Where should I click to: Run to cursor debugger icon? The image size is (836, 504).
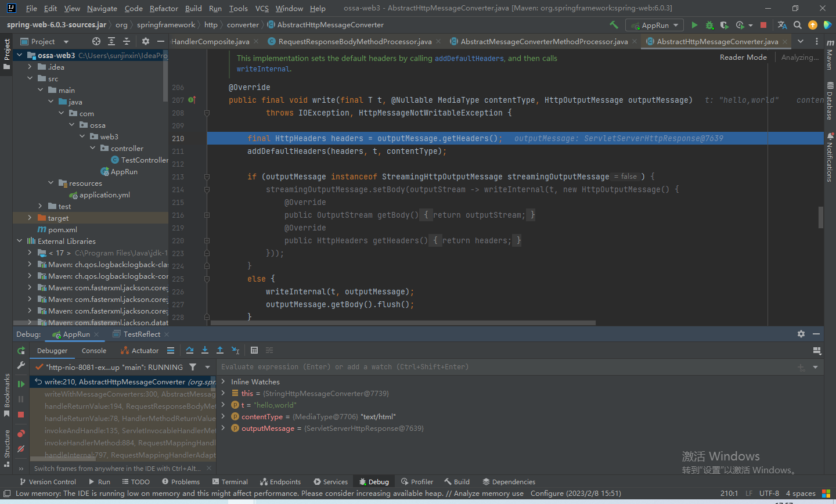click(235, 350)
